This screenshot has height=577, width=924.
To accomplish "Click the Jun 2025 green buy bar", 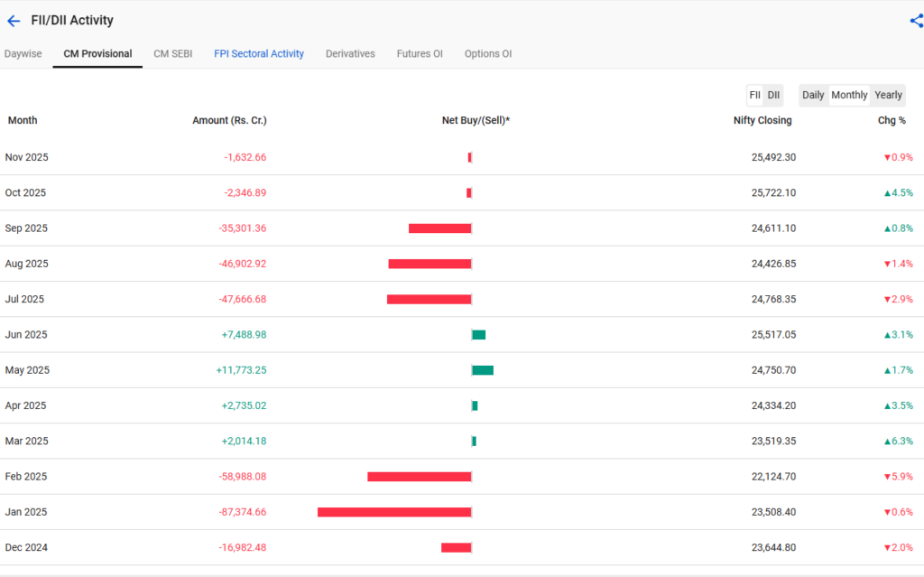I will coord(478,335).
